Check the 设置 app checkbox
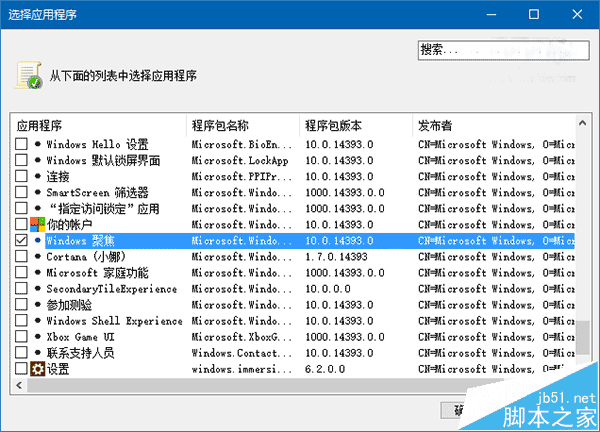The width and height of the screenshot is (600, 432). click(21, 369)
